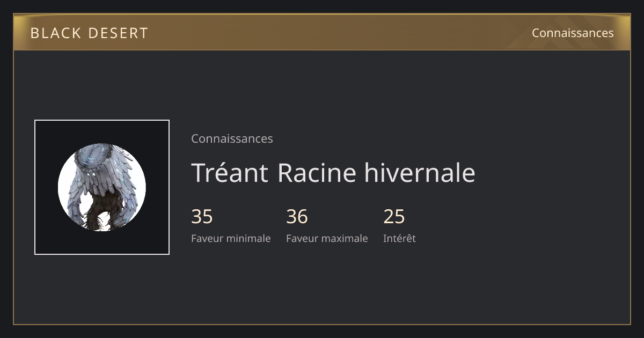Click the white-bordered image frame
Image resolution: width=644 pixels, height=338 pixels.
(102, 187)
